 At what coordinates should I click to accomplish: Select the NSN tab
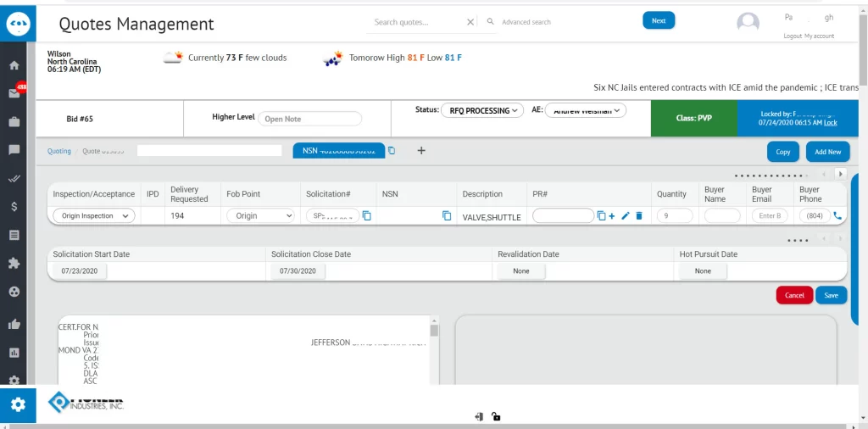[339, 150]
